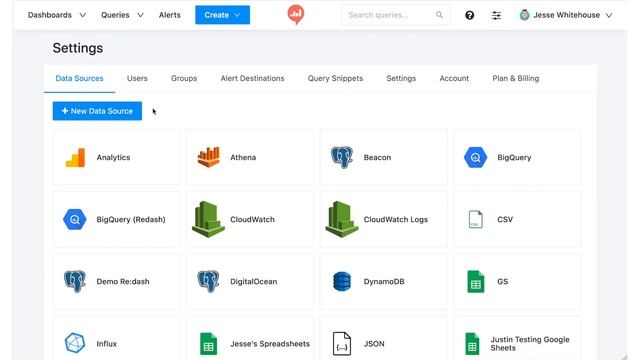The height and width of the screenshot is (360, 640).
Task: Open the Plan & Billing tab
Action: [x=516, y=78]
